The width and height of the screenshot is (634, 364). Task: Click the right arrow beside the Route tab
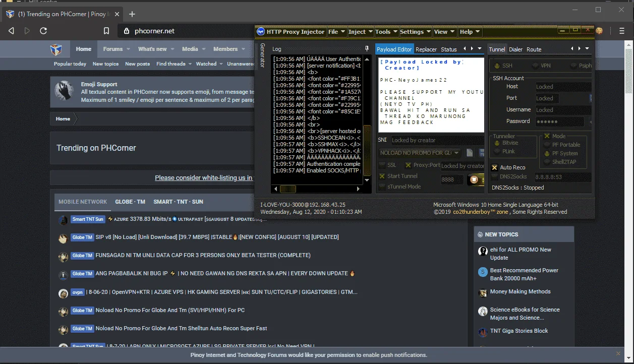pos(579,49)
